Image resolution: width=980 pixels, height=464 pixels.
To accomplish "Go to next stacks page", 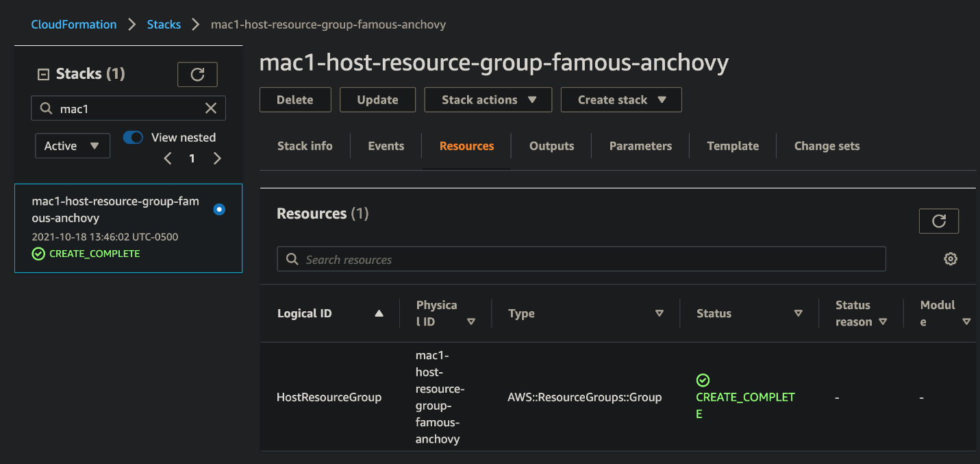I will 217,158.
